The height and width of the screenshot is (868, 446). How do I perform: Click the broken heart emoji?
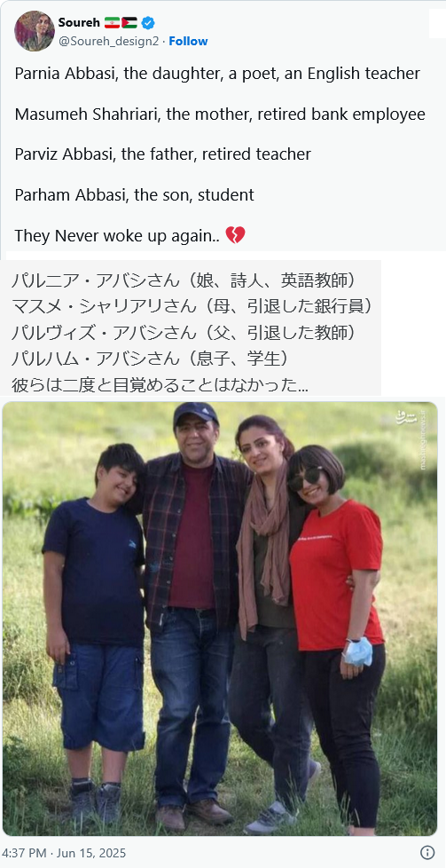pos(235,235)
